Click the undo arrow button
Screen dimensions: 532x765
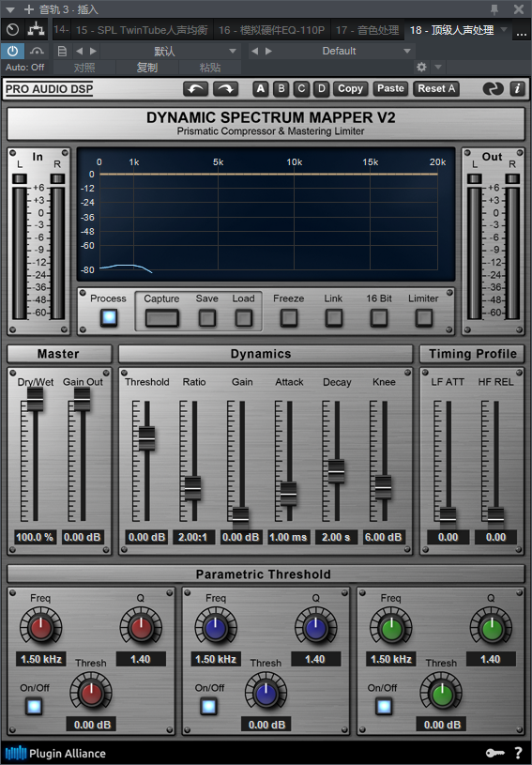(195, 89)
